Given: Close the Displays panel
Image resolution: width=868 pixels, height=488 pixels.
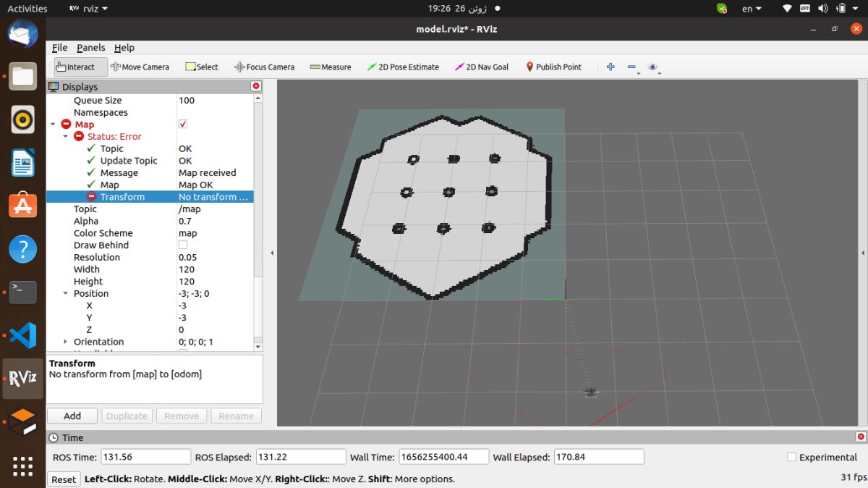Looking at the screenshot, I should pyautogui.click(x=255, y=86).
